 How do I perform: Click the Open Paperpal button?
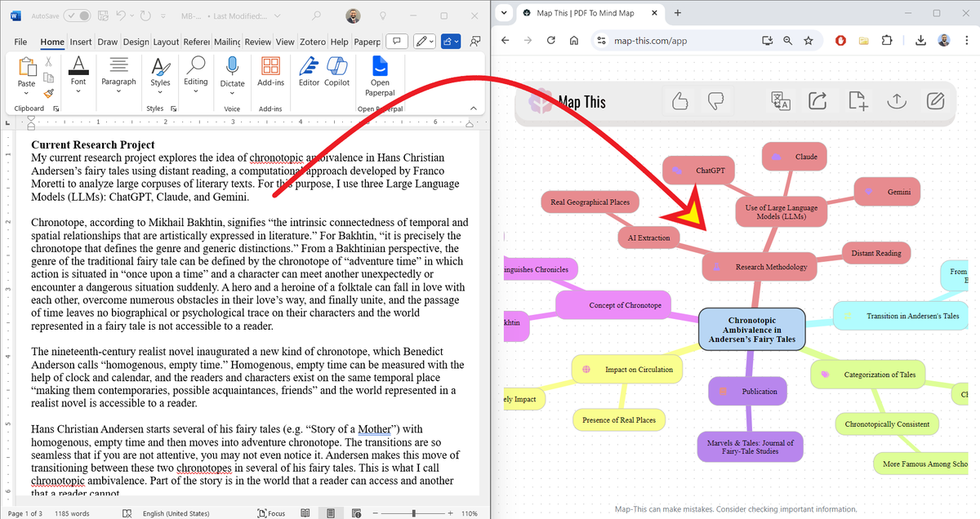point(380,76)
